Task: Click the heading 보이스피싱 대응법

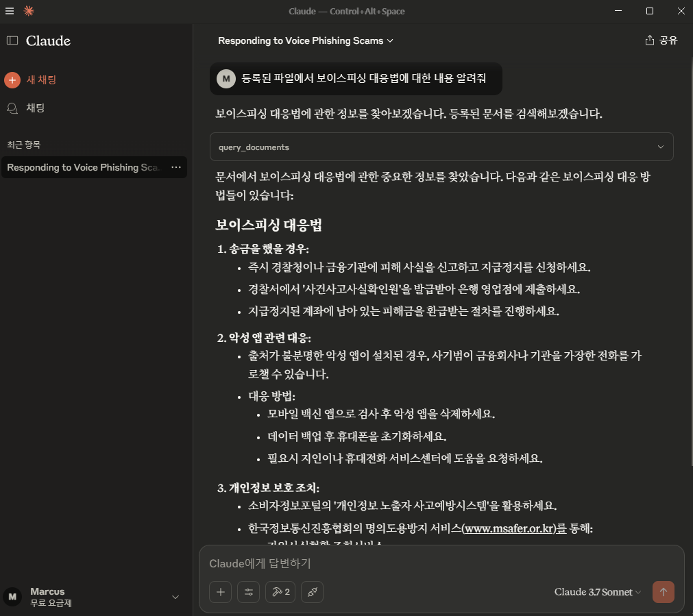Action: click(268, 225)
